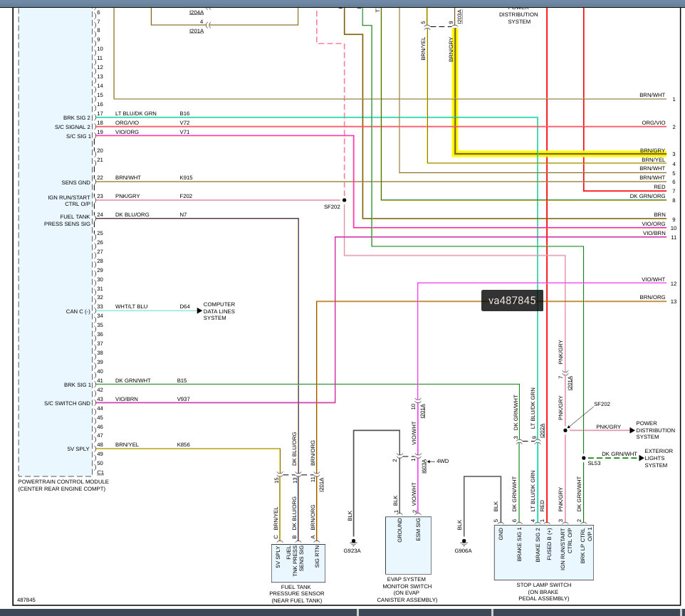Click GND terminal in stop lamp switch
Image resolution: width=685 pixels, height=616 pixels.
pos(501,533)
